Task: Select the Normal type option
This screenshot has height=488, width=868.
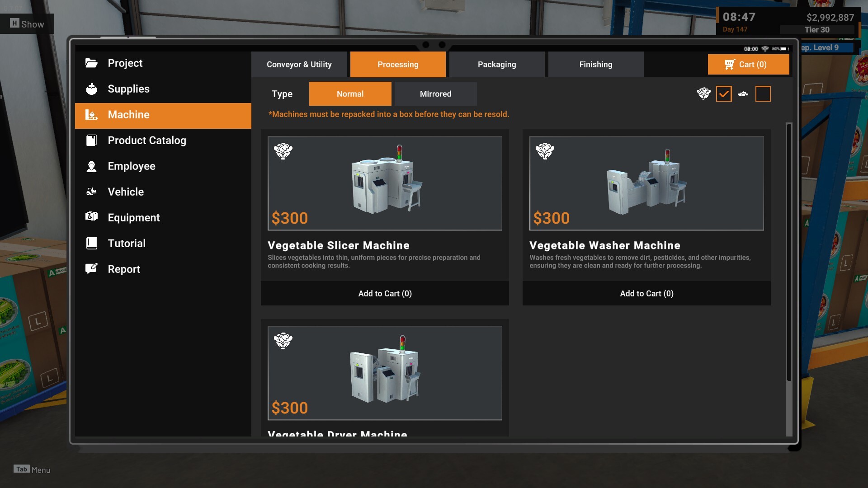Action: [x=350, y=94]
